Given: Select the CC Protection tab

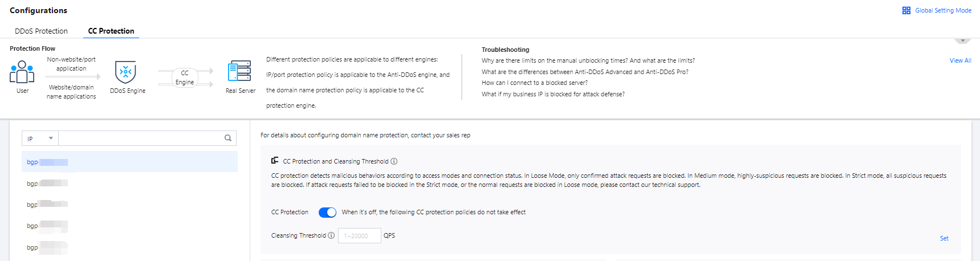Looking at the screenshot, I should 111,31.
